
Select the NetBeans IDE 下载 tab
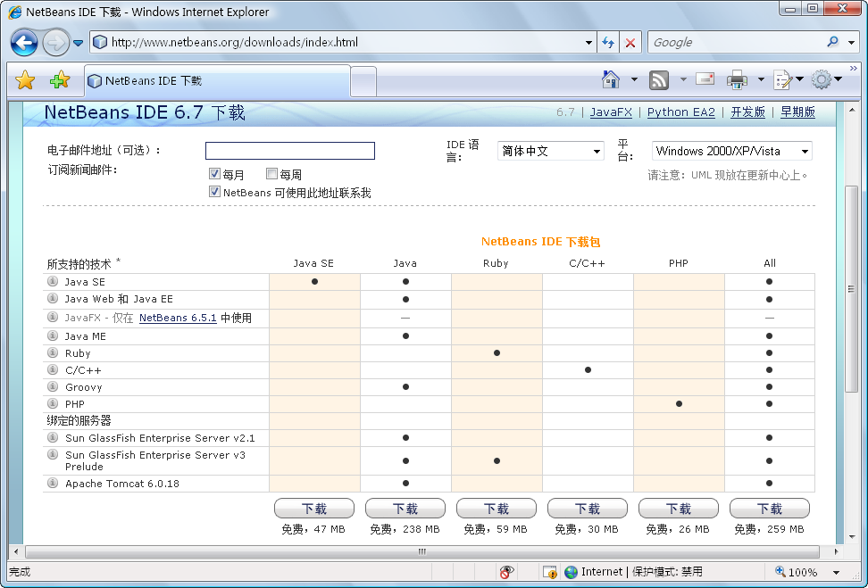tap(216, 80)
